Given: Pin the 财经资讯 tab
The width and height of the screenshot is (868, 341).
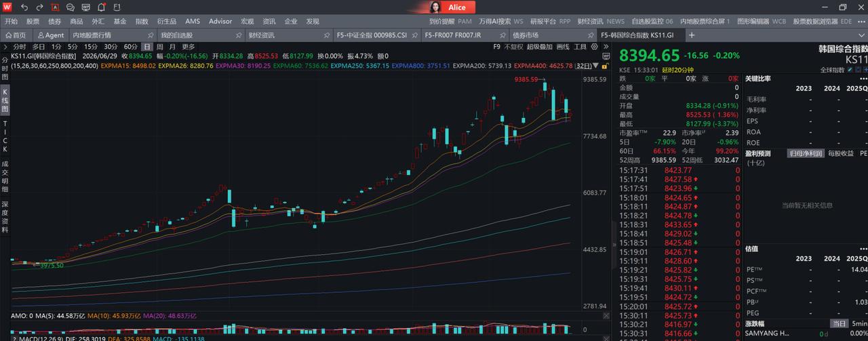Looking at the screenshot, I should [x=325, y=35].
